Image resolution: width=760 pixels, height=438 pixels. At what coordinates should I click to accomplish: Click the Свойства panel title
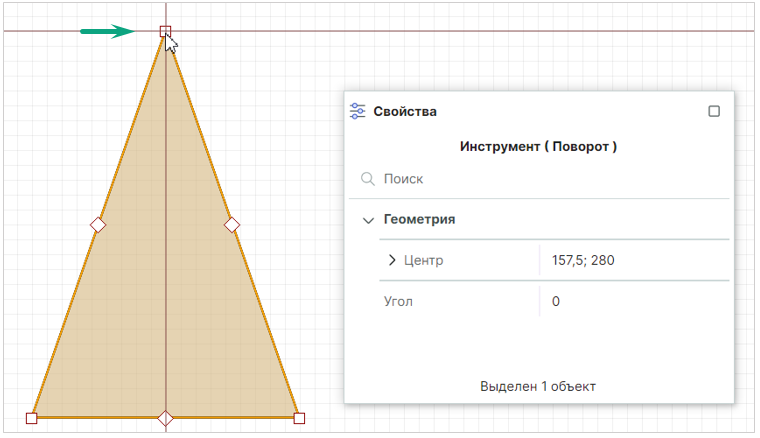(x=405, y=111)
